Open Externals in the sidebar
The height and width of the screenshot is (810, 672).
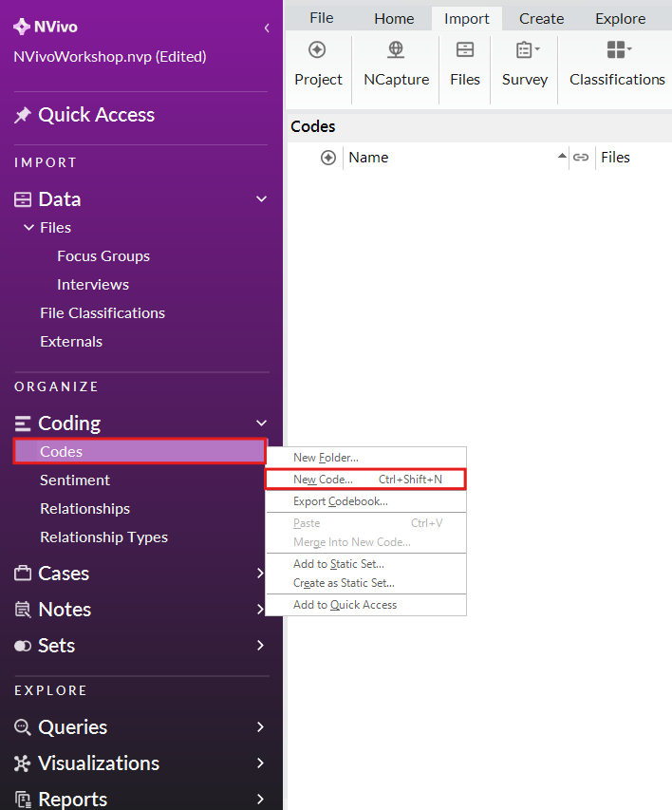pos(71,342)
